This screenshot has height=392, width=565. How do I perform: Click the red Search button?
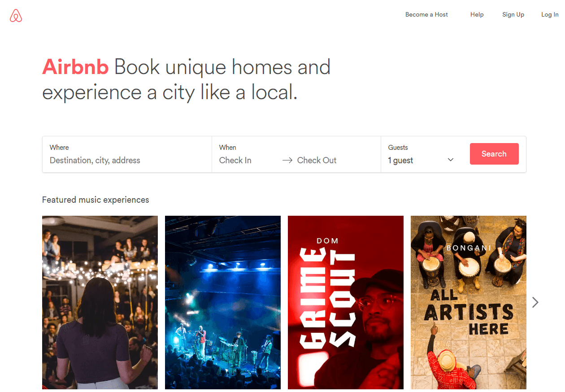[x=494, y=154]
